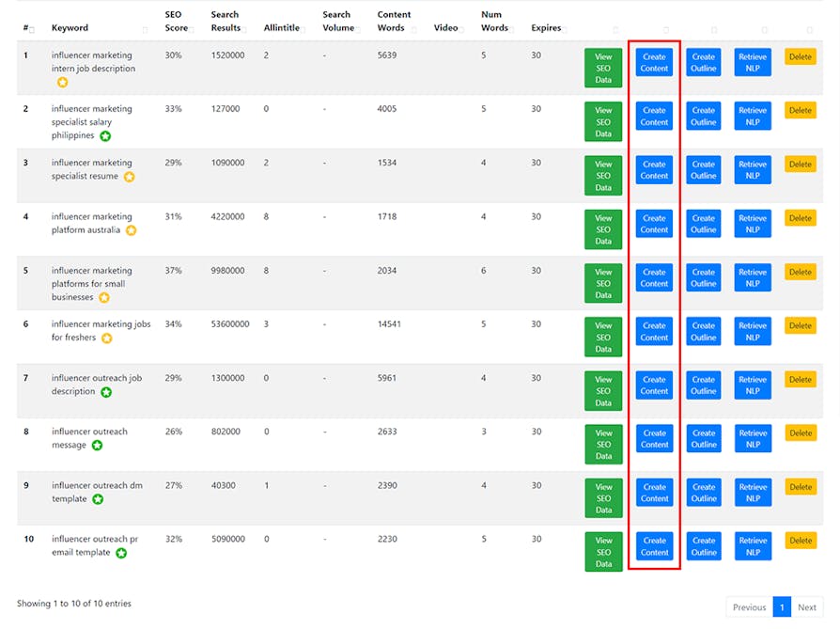Go to the Next page of entries
This screenshot has height=629, width=840.
[806, 607]
